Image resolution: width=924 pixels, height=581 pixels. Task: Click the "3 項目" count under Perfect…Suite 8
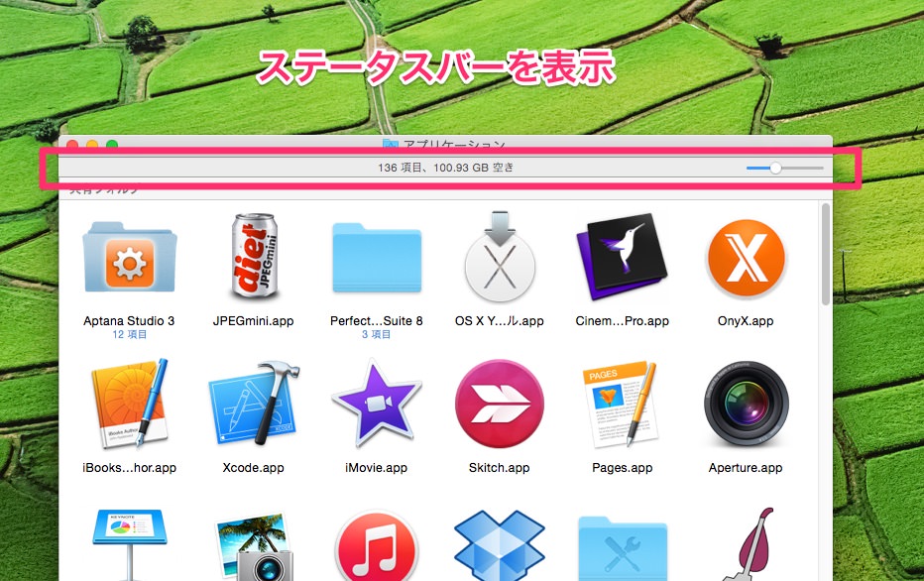tap(377, 335)
